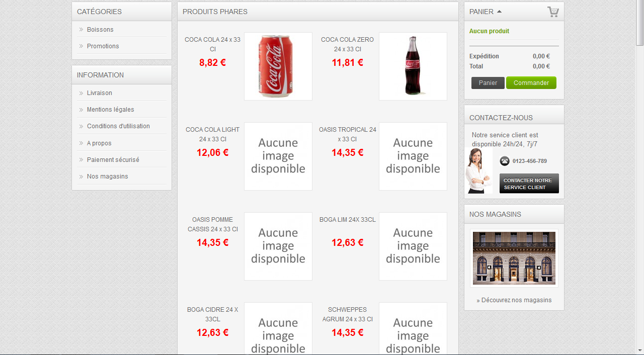The image size is (644, 355).
Task: Collapse the Panier block using the arrow
Action: click(x=499, y=11)
